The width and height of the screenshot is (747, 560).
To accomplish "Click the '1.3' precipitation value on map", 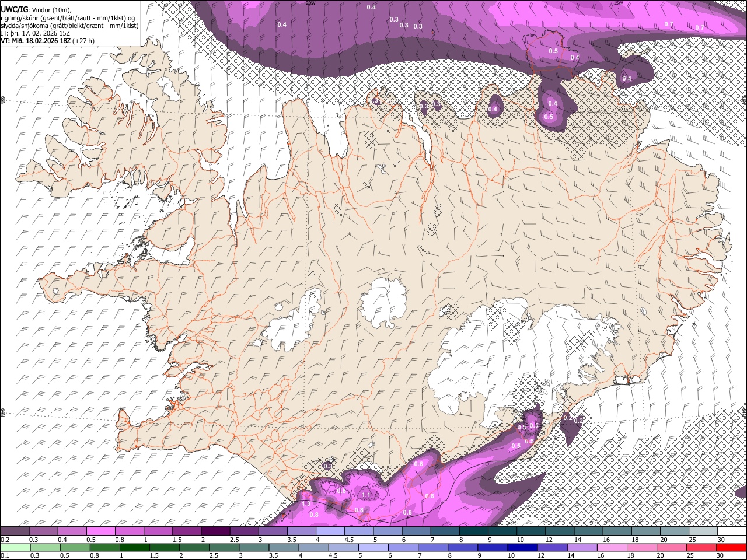I will pyautogui.click(x=306, y=503).
